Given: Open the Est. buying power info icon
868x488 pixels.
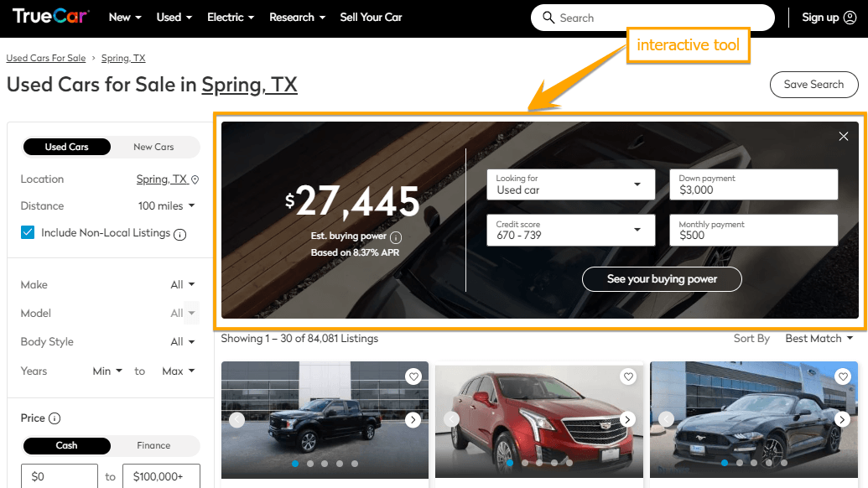Looking at the screenshot, I should click(x=396, y=237).
